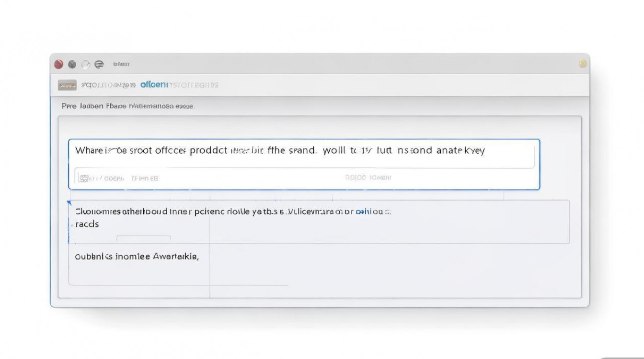Click the gray-brown badge icon in toolbar
This screenshot has width=644, height=359.
(x=67, y=85)
